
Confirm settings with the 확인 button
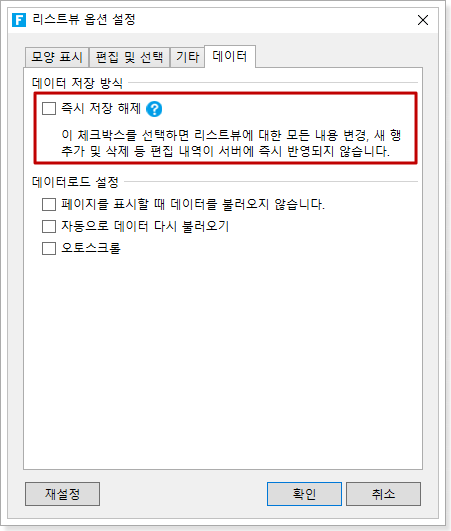click(x=304, y=494)
